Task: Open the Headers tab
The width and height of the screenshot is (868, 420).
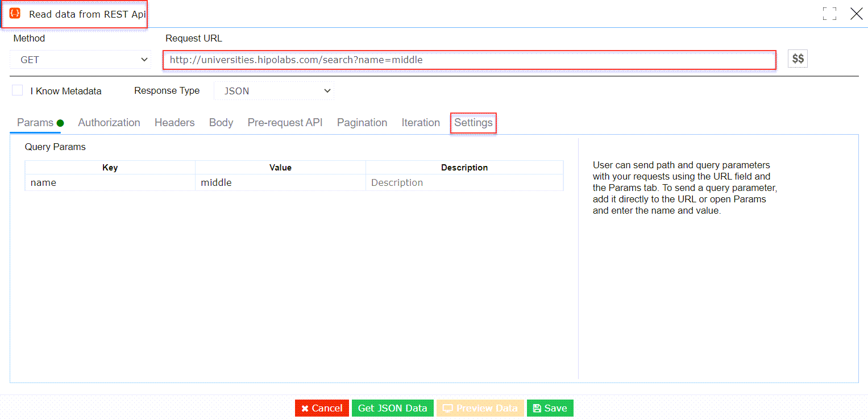Action: pos(175,123)
